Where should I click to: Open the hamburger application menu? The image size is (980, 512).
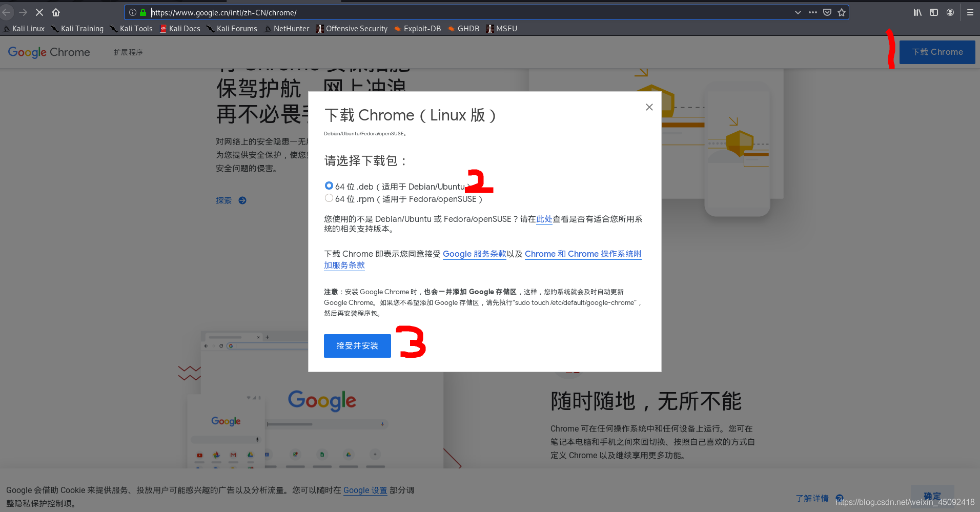970,12
